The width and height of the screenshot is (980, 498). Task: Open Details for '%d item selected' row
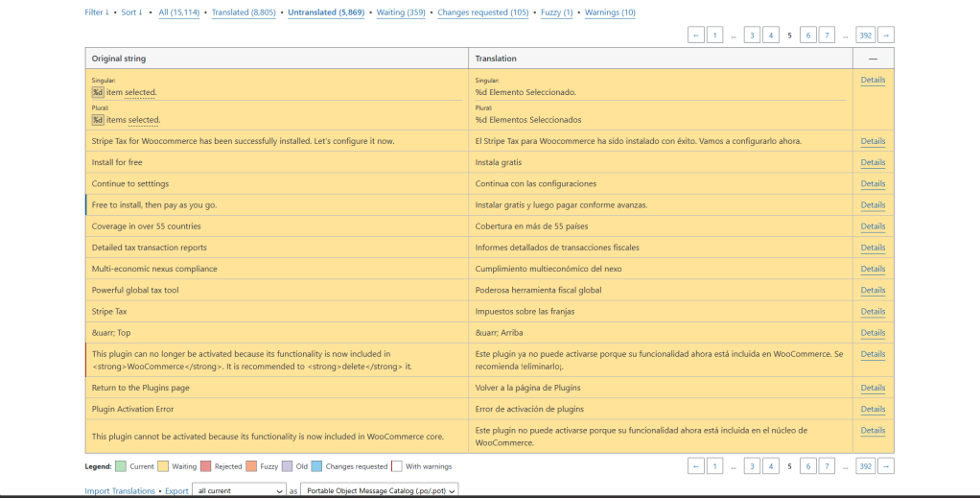(873, 80)
